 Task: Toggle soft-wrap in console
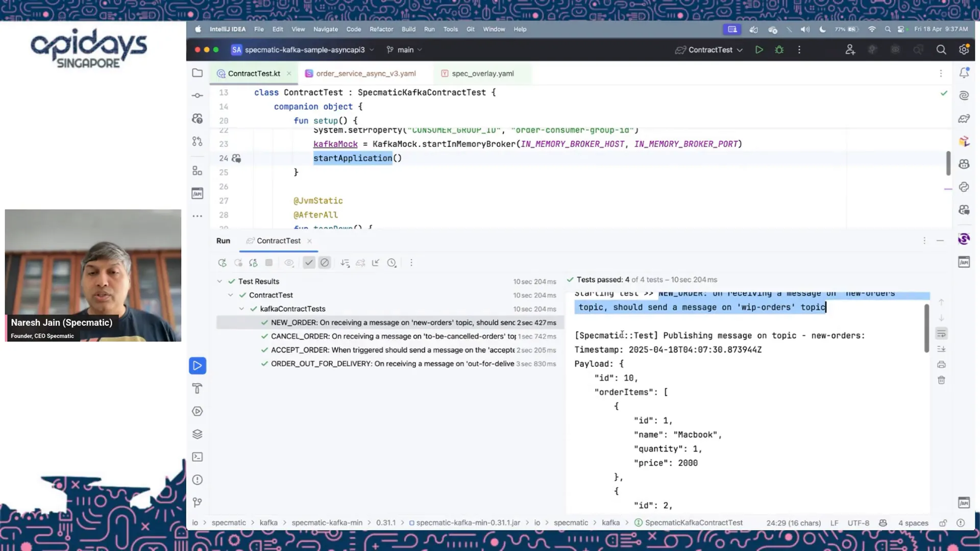pos(942,334)
